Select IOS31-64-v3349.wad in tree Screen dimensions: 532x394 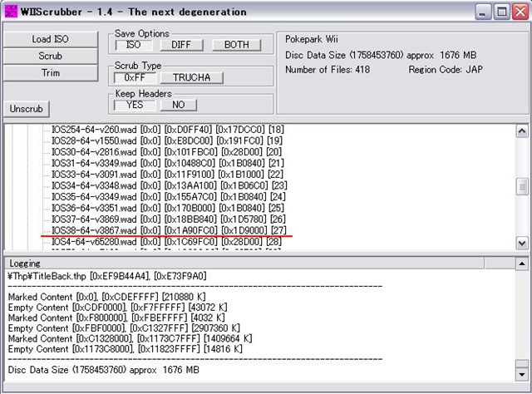point(168,163)
